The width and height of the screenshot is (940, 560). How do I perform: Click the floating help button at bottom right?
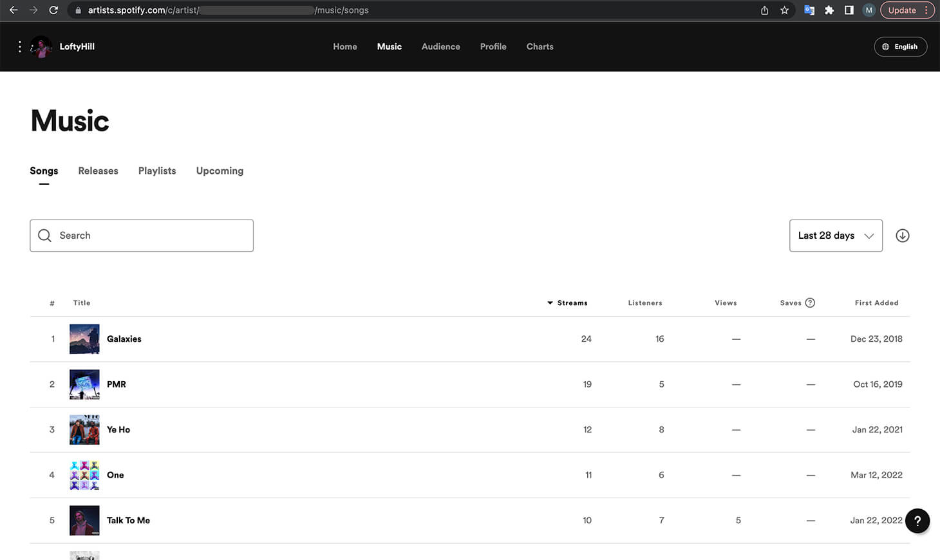917,521
